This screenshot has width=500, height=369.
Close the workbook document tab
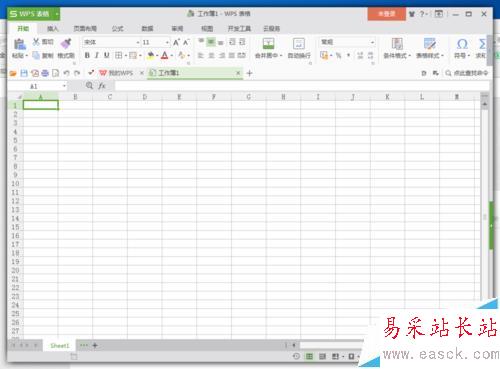[x=238, y=73]
